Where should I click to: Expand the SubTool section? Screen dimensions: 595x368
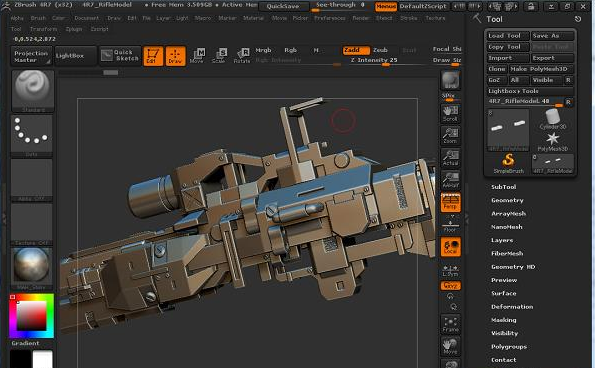[504, 187]
